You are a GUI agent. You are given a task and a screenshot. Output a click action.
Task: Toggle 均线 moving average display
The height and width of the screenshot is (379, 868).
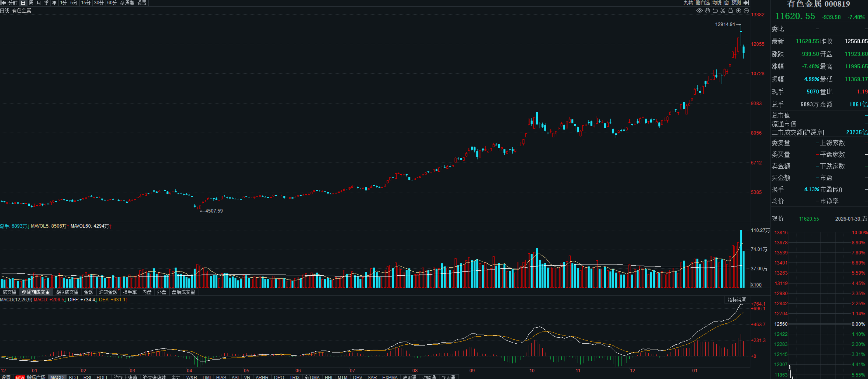pyautogui.click(x=717, y=3)
